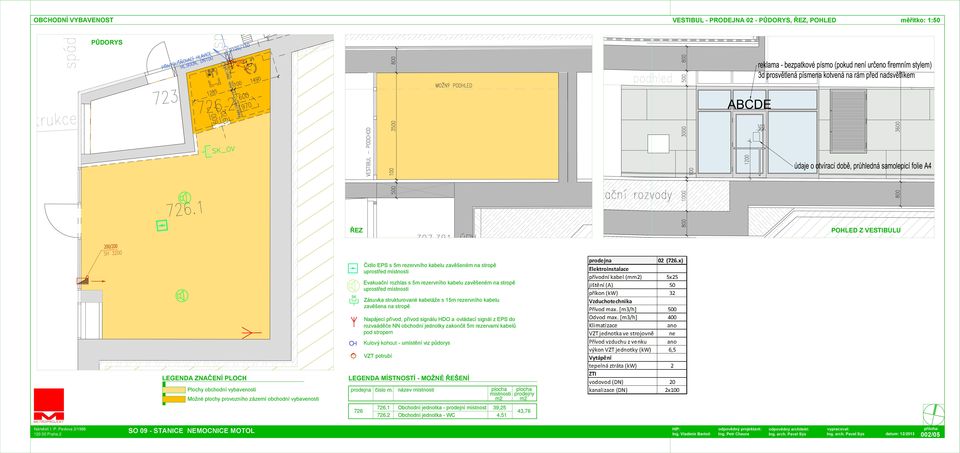
Task: Click the 'Kulový kohout - umístění viz půdorys' text
Action: pos(407,343)
